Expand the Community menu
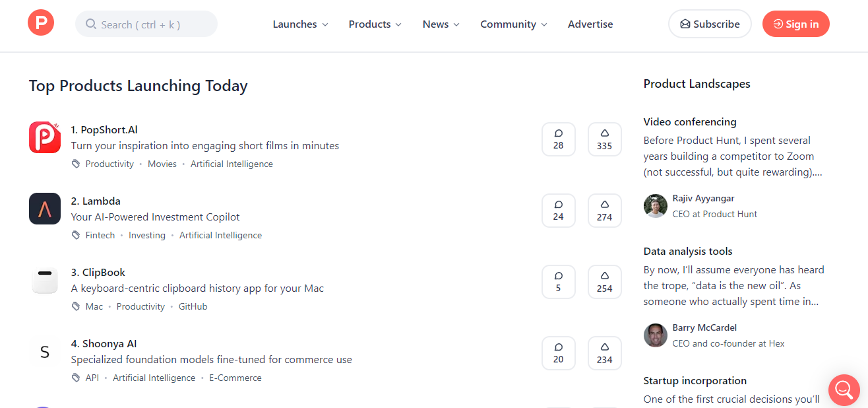Viewport: 868px width, 408px height. point(513,24)
